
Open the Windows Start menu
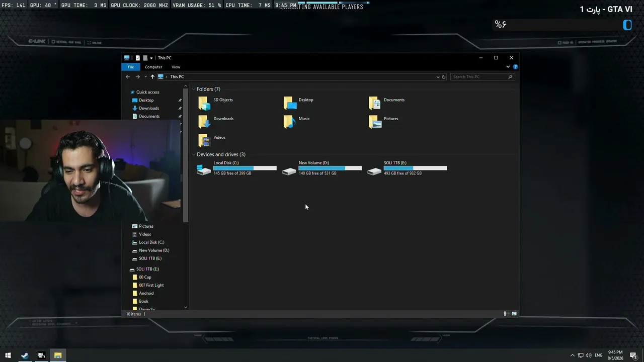[x=8, y=355]
